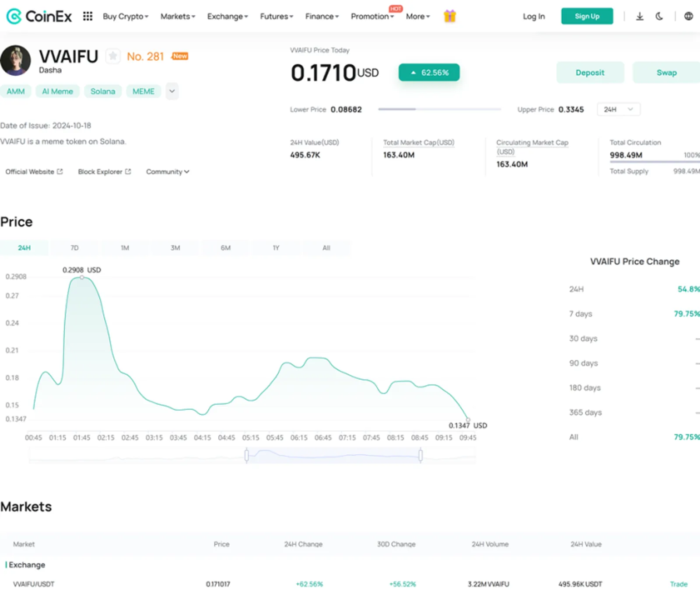Click the No. 281 rank text
The image size is (700, 604).
[145, 56]
